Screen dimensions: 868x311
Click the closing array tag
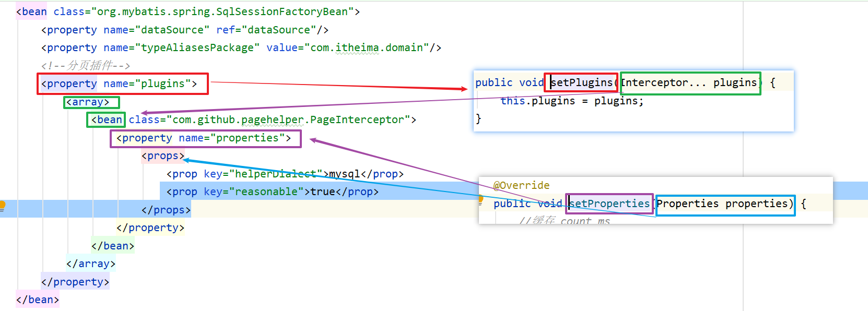(91, 264)
